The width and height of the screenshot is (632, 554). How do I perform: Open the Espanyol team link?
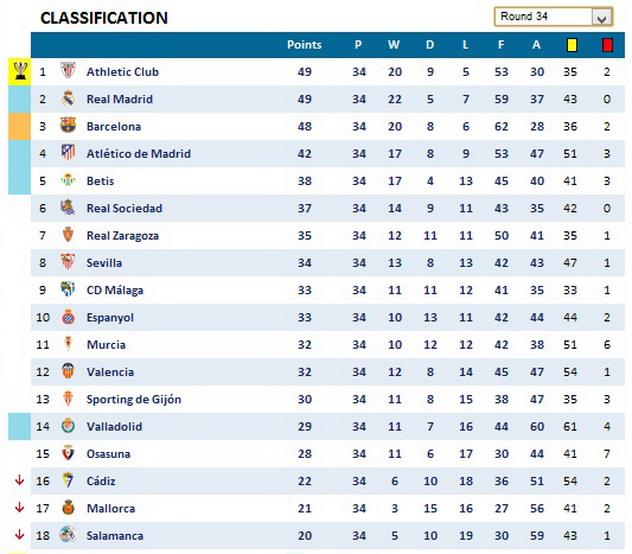[x=110, y=317]
